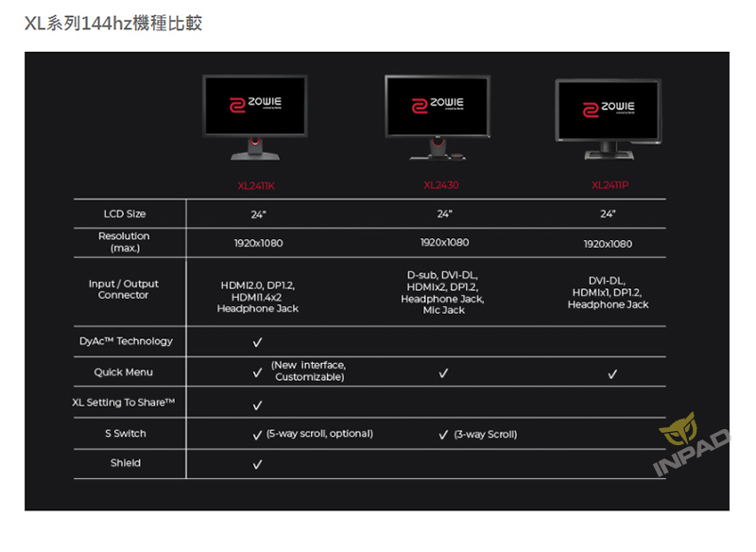Image resolution: width=756 pixels, height=552 pixels.
Task: Click 1920x1080 in the XL2411K column
Action: coord(258,243)
